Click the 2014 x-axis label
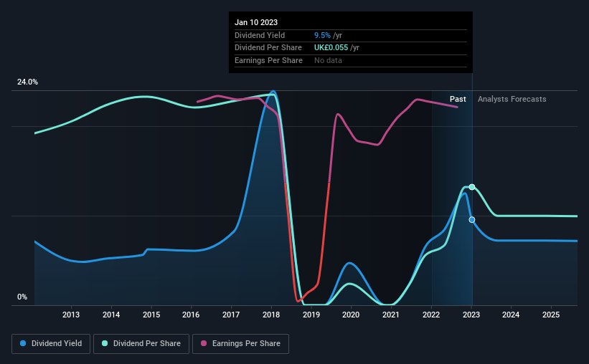Viewport: 589px width, 364px height. point(111,315)
